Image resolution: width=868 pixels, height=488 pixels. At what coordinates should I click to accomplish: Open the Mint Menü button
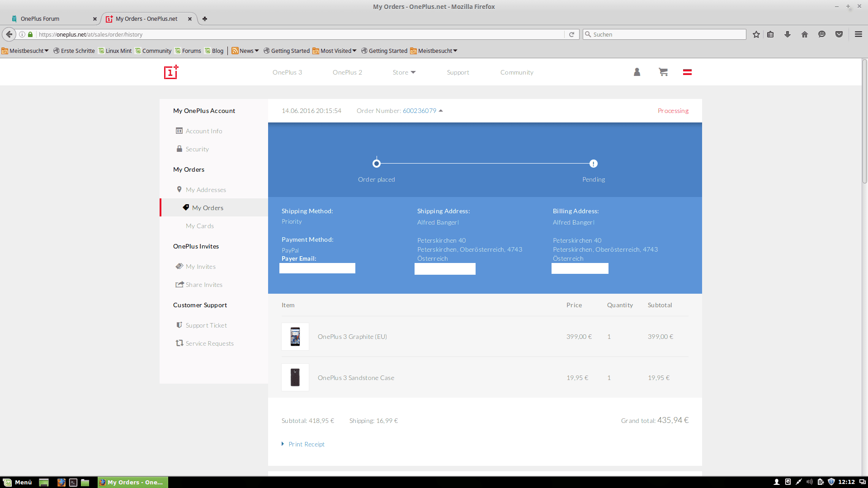click(x=18, y=482)
